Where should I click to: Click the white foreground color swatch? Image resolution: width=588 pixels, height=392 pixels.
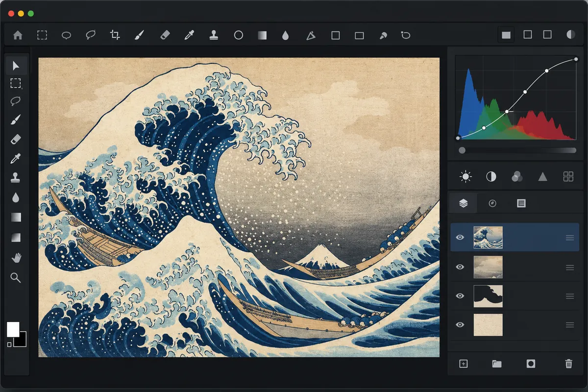13,329
